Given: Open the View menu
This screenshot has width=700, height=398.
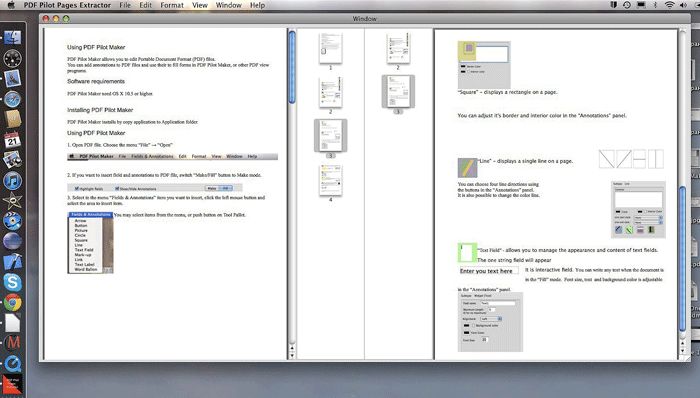Looking at the screenshot, I should [x=200, y=5].
